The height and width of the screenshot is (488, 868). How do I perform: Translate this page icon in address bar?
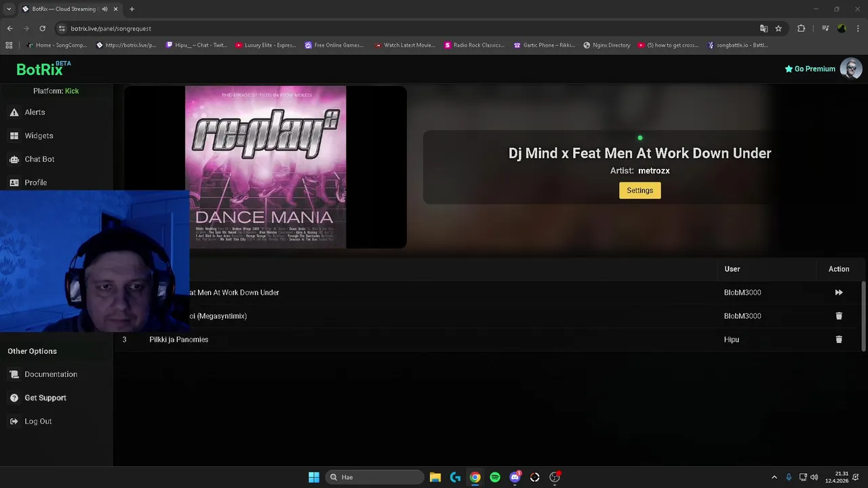pos(764,28)
